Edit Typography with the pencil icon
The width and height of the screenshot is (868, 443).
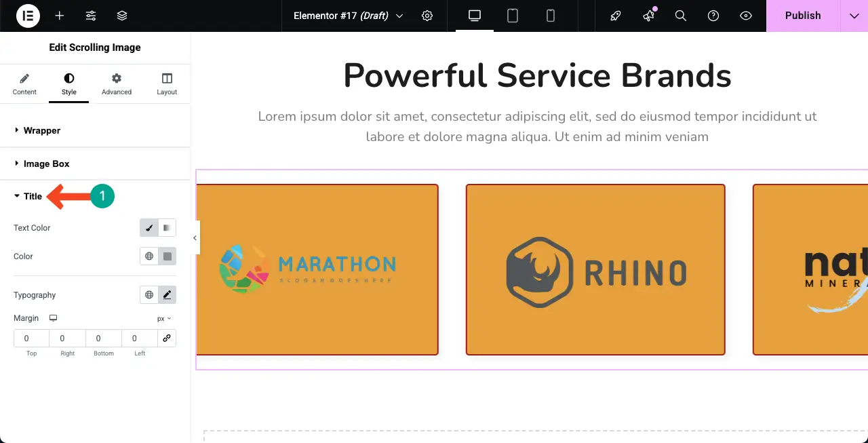(x=167, y=295)
